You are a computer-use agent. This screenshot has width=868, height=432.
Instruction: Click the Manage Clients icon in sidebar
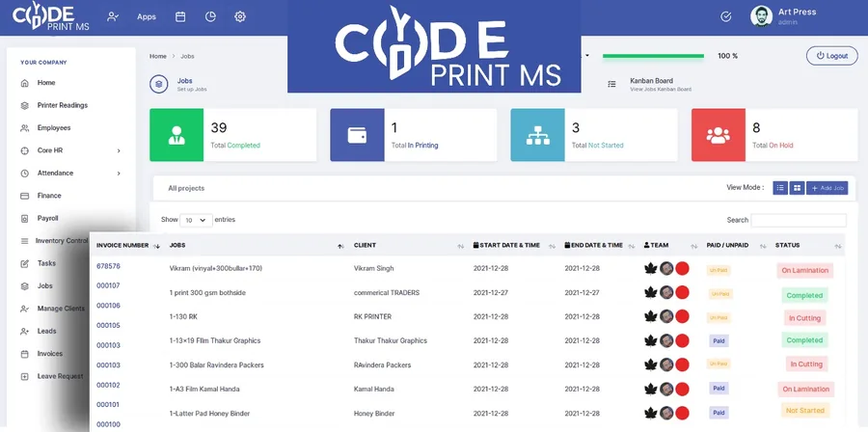(24, 309)
